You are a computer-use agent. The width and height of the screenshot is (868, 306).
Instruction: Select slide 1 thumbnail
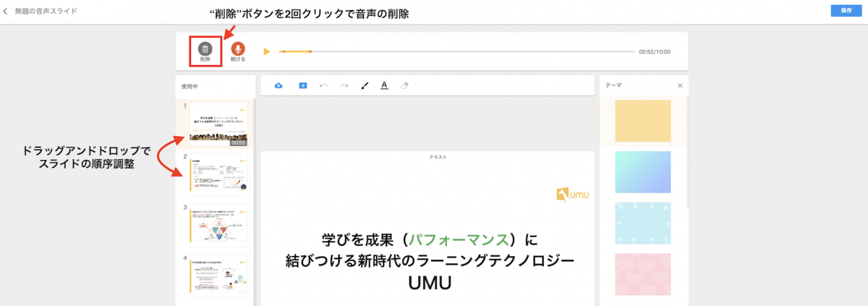point(218,124)
